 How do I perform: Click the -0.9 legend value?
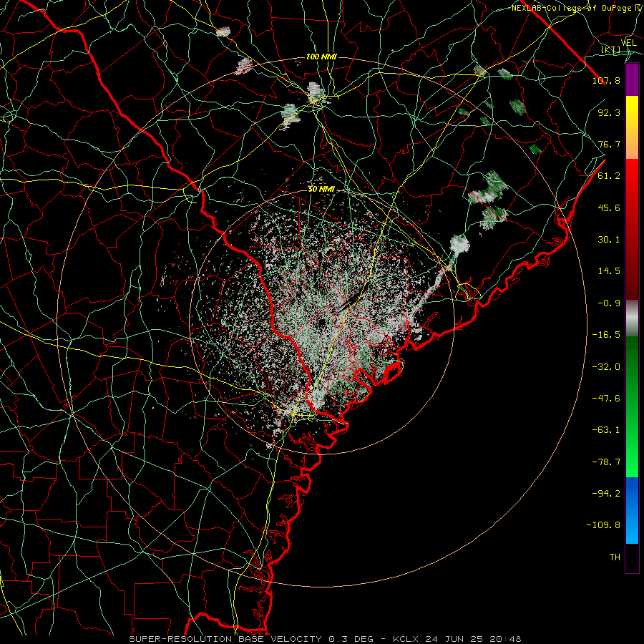pos(609,303)
